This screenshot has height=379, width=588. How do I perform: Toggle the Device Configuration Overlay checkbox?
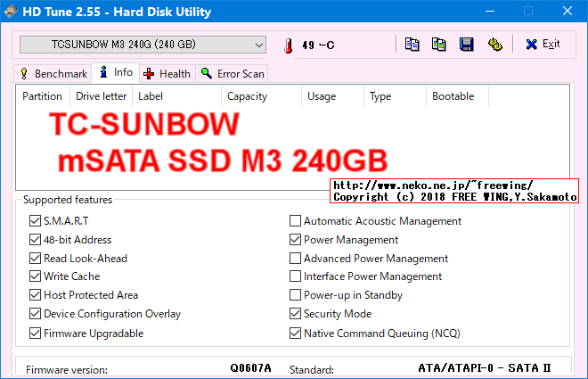pos(36,313)
